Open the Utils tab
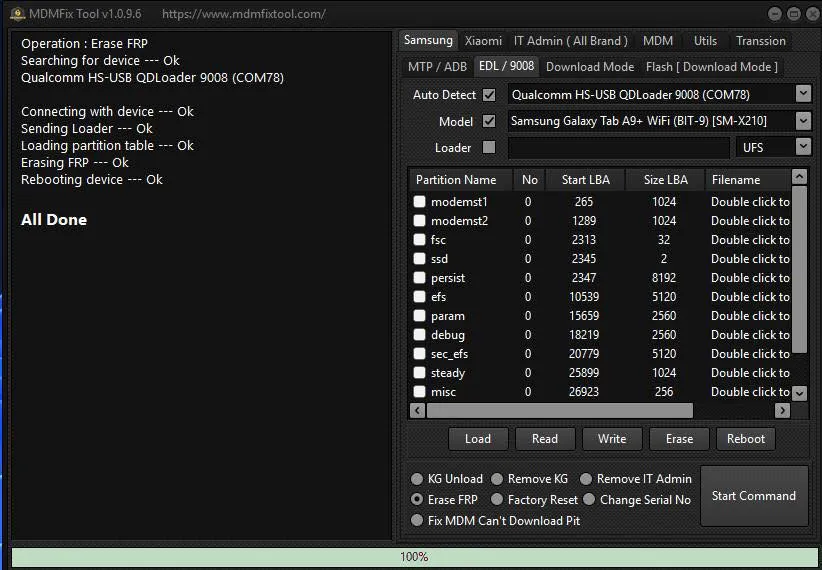The image size is (822, 570). 705,41
